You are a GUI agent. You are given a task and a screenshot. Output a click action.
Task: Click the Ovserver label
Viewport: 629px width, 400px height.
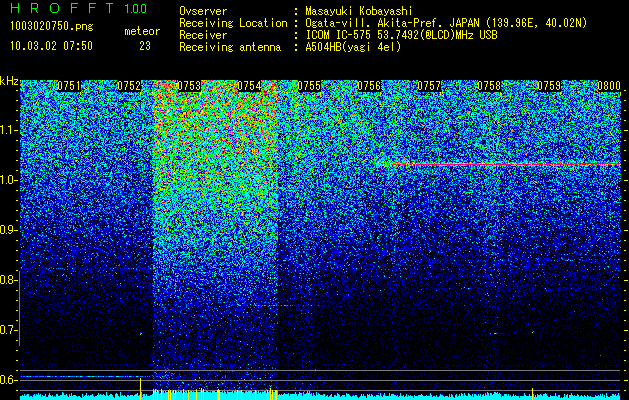pos(203,11)
